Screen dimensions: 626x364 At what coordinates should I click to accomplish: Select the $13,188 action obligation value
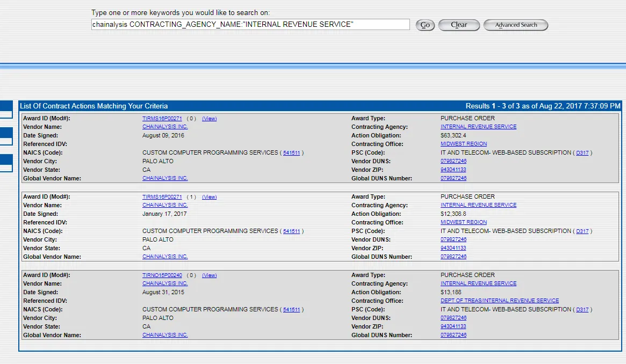[x=451, y=292]
